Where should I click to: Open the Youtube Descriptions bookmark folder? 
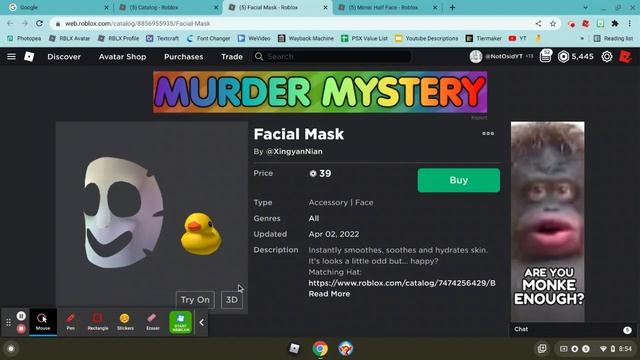427,38
